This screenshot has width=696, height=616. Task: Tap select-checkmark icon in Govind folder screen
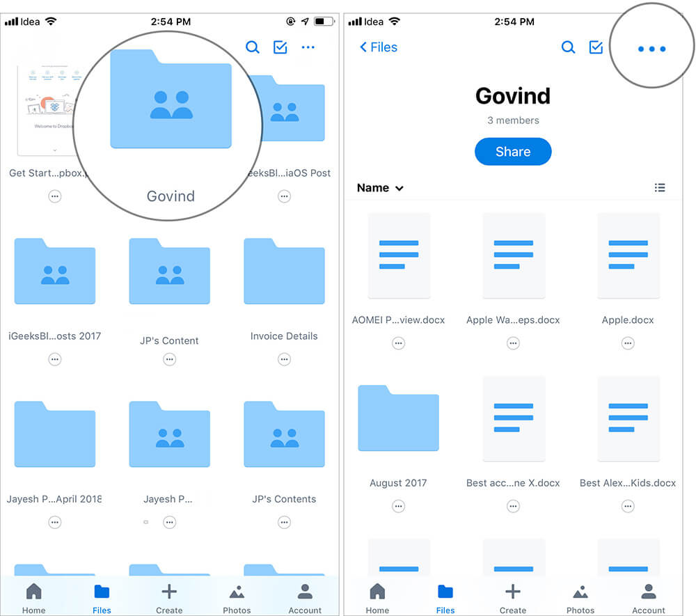tap(596, 47)
